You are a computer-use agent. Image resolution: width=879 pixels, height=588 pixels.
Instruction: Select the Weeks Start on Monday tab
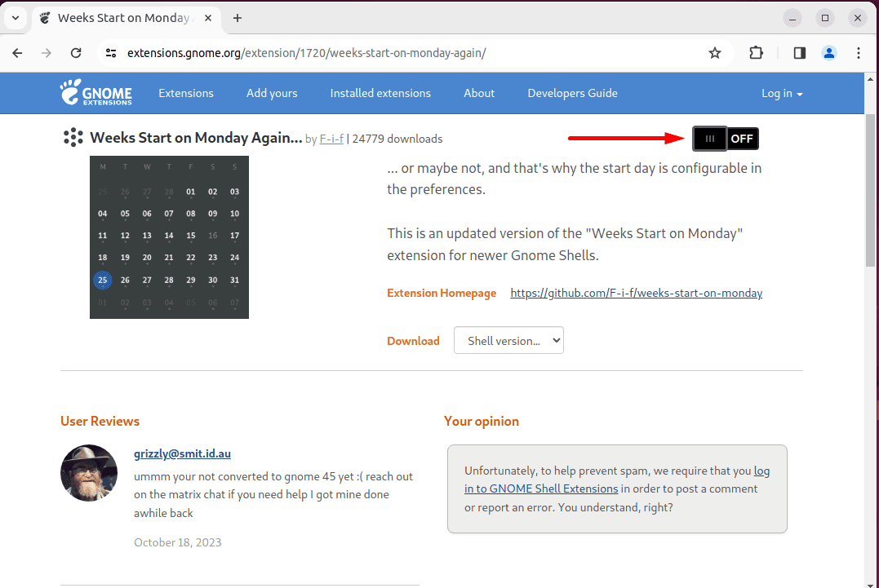pos(127,18)
